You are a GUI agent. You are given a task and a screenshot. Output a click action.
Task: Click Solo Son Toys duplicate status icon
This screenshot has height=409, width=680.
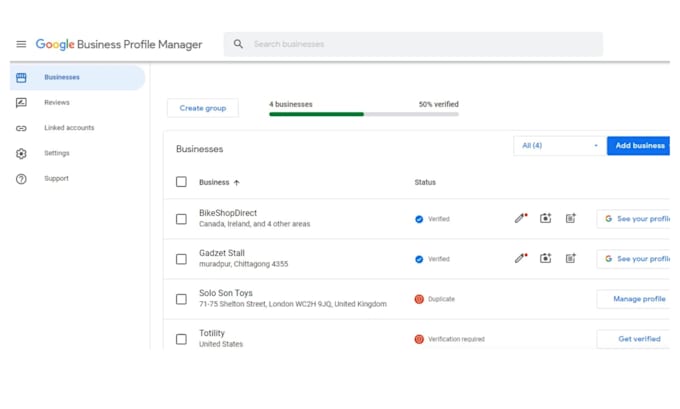coord(419,299)
